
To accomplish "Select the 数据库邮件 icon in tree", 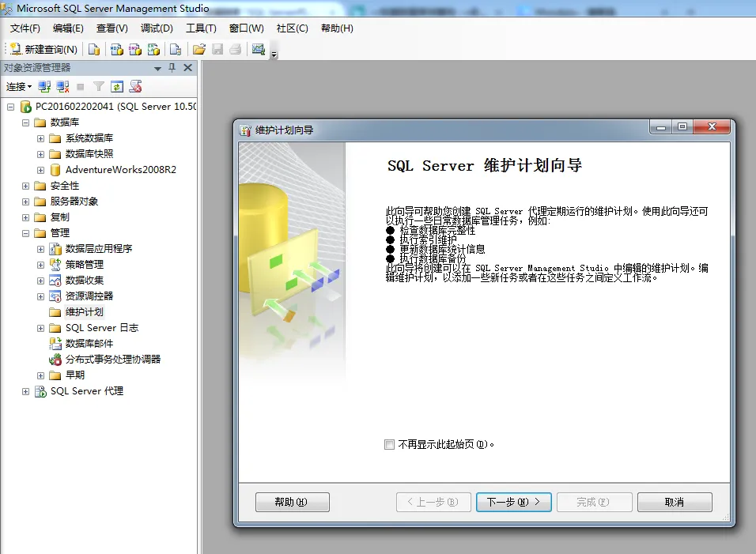I will coord(55,344).
